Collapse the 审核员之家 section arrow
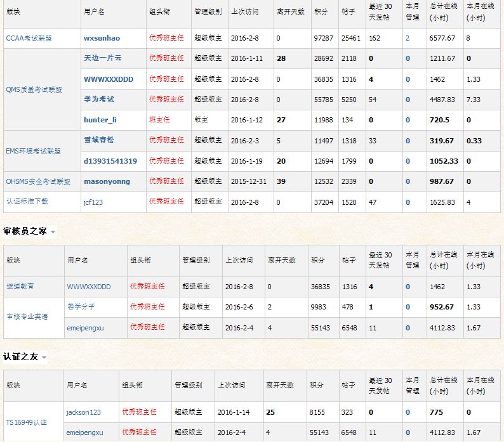 tap(53, 232)
